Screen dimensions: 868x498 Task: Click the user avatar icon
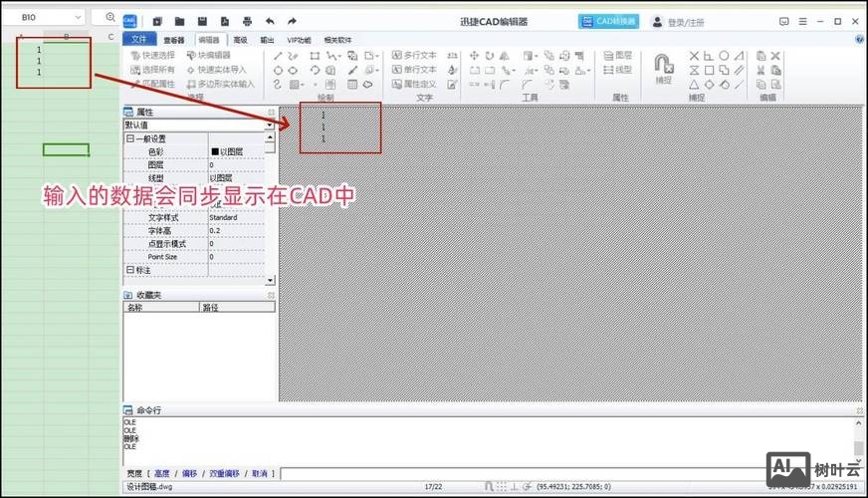pos(657,22)
